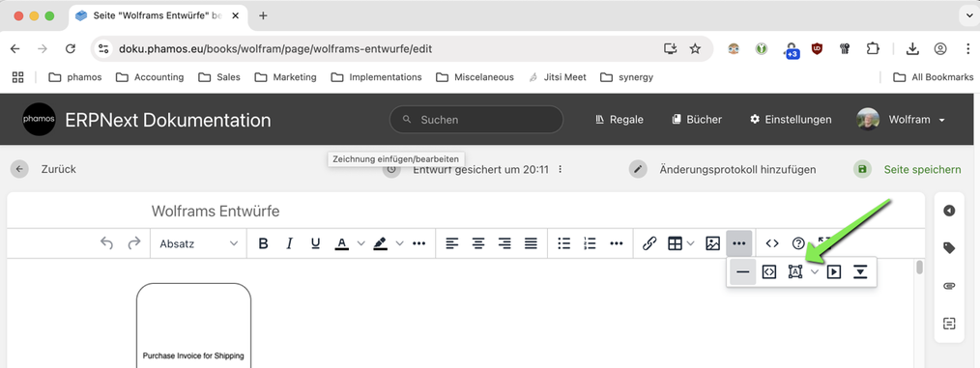Open the Regale menu item

coord(620,120)
